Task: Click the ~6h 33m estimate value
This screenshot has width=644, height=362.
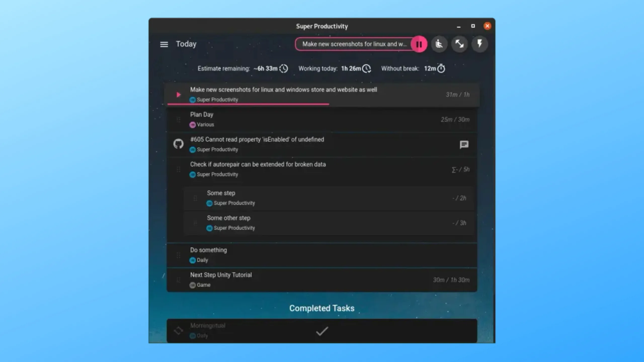Action: coord(265,69)
